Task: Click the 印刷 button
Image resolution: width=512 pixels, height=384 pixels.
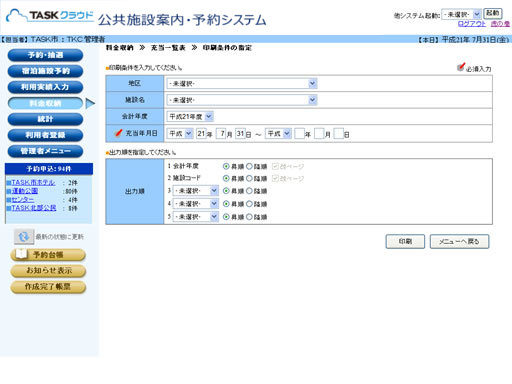Action: coord(405,241)
